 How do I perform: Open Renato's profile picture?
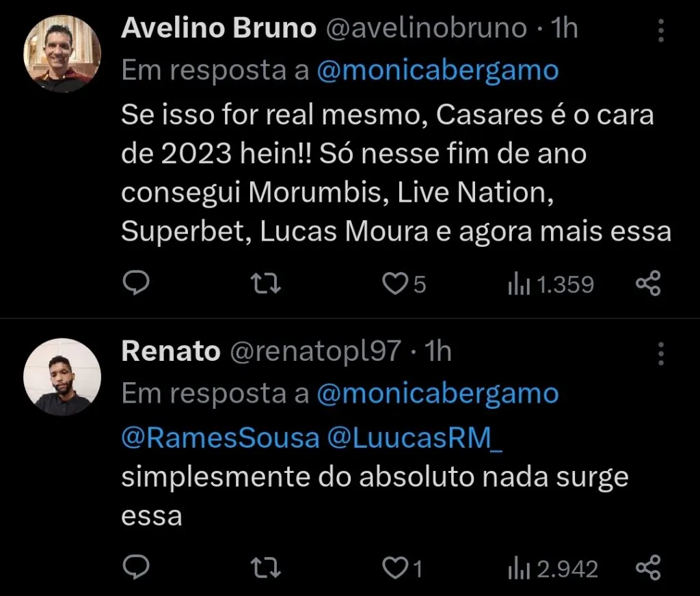(x=62, y=377)
